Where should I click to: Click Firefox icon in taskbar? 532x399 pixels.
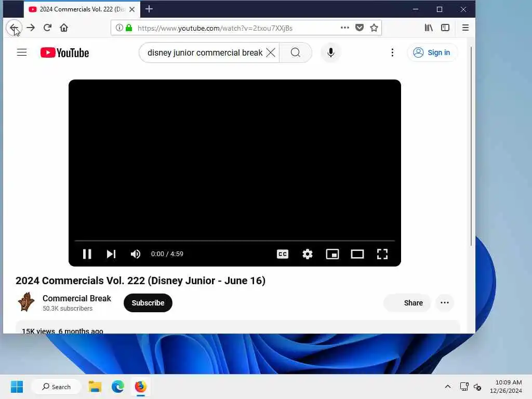click(140, 387)
